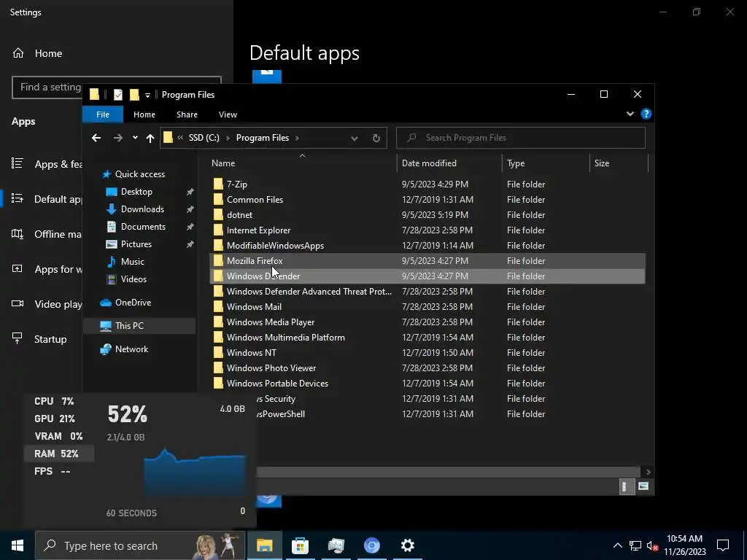Viewport: 747px width, 560px height.
Task: Go up one folder level
Action: click(150, 138)
